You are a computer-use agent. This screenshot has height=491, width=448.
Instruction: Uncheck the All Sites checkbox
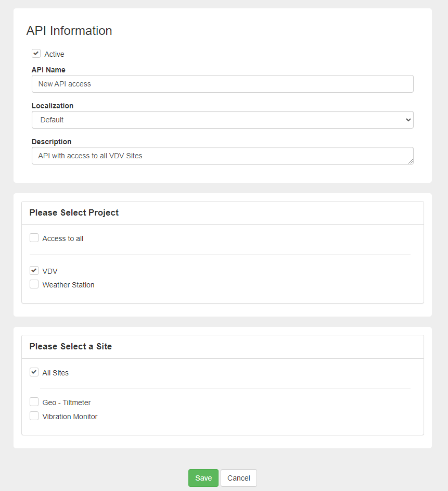[34, 372]
